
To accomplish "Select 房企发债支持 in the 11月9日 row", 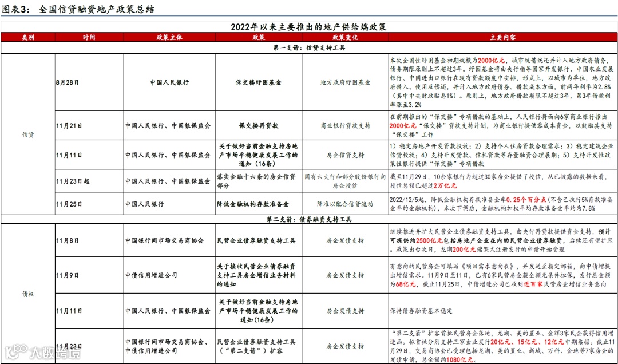I will 345,275.
